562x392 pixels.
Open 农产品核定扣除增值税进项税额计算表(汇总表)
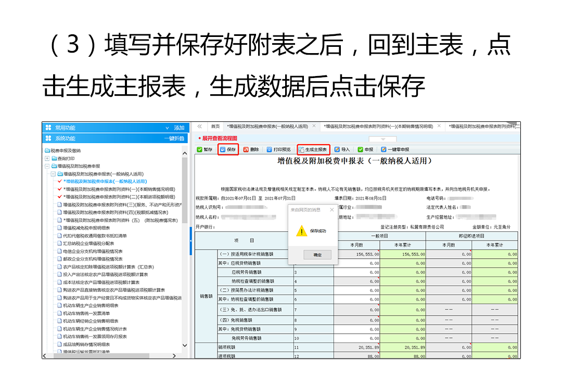108,267
